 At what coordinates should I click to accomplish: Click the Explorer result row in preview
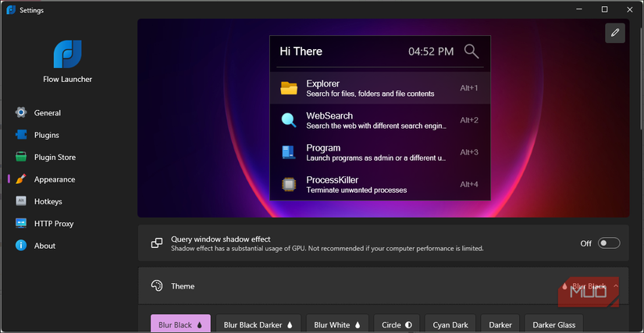[380, 88]
